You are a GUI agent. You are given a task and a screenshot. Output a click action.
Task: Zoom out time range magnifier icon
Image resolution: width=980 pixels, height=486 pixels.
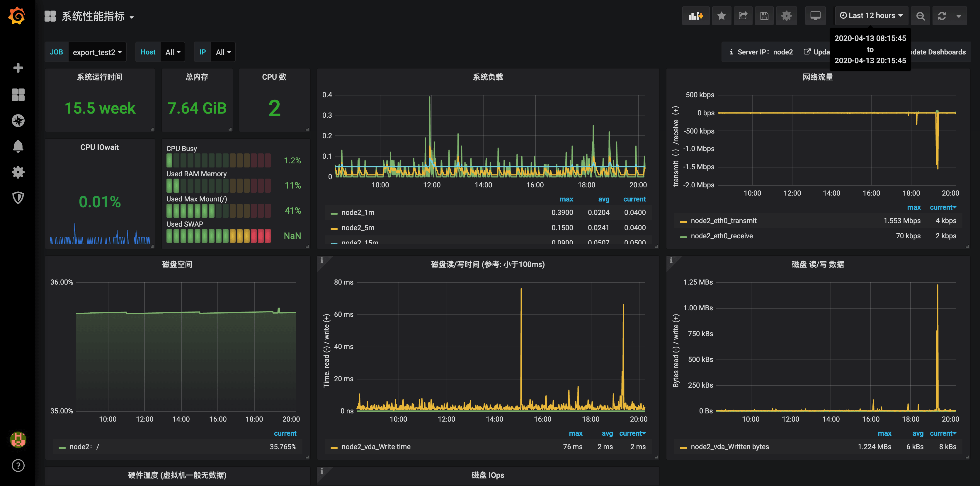[x=920, y=16]
